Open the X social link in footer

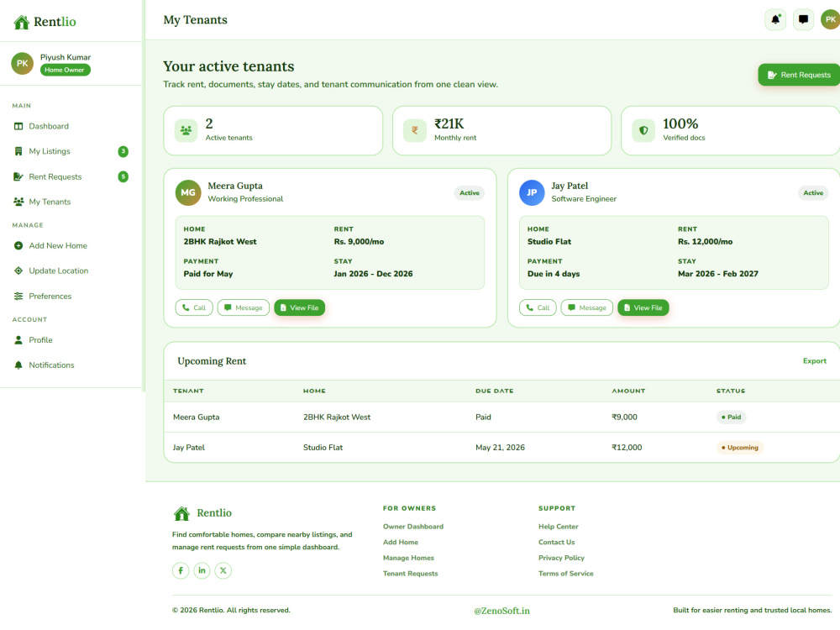(x=223, y=570)
